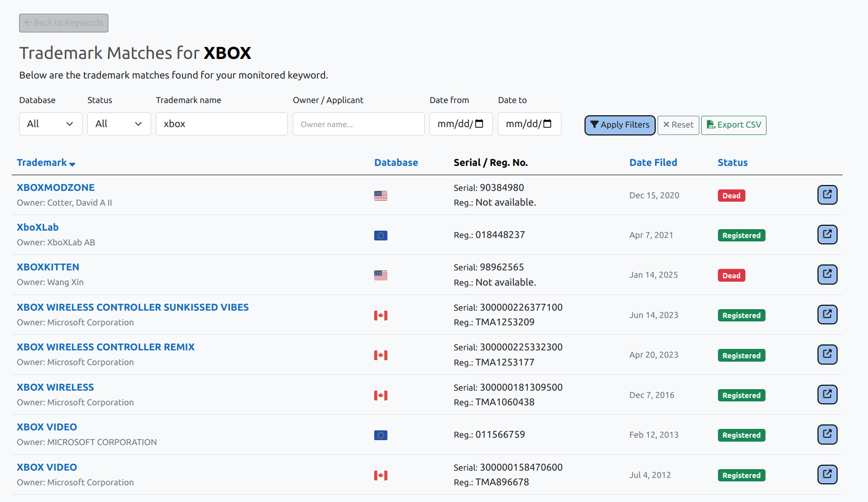Sort table by Status column
Screen dimensions: 868x502
[733, 162]
